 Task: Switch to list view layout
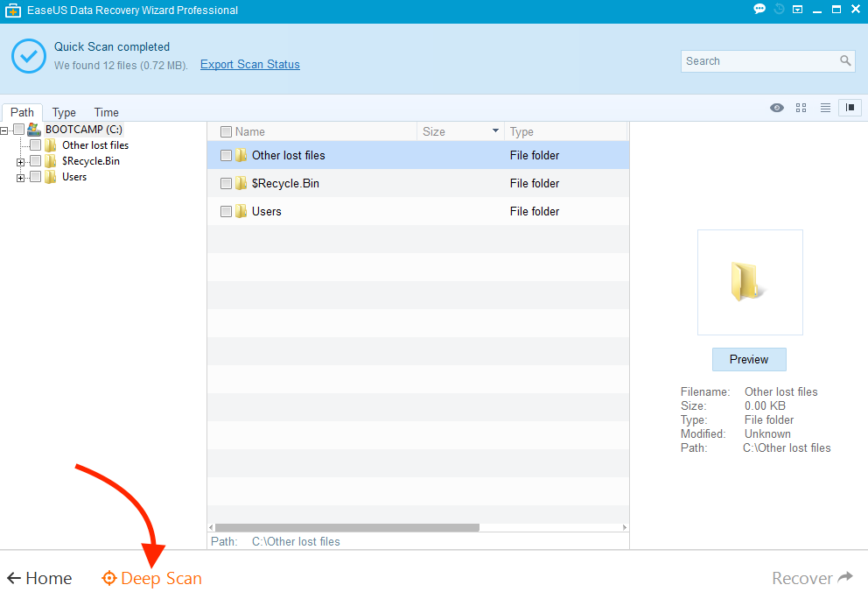(x=825, y=108)
